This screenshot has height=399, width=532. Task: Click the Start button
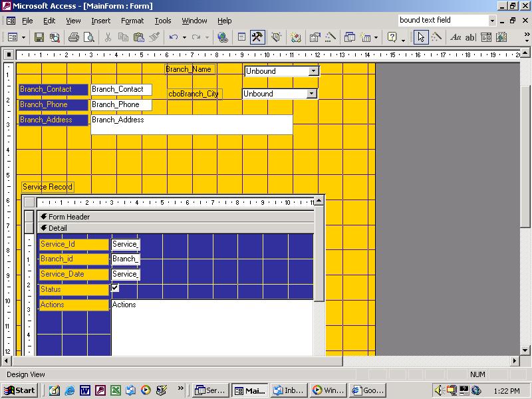[x=20, y=390]
